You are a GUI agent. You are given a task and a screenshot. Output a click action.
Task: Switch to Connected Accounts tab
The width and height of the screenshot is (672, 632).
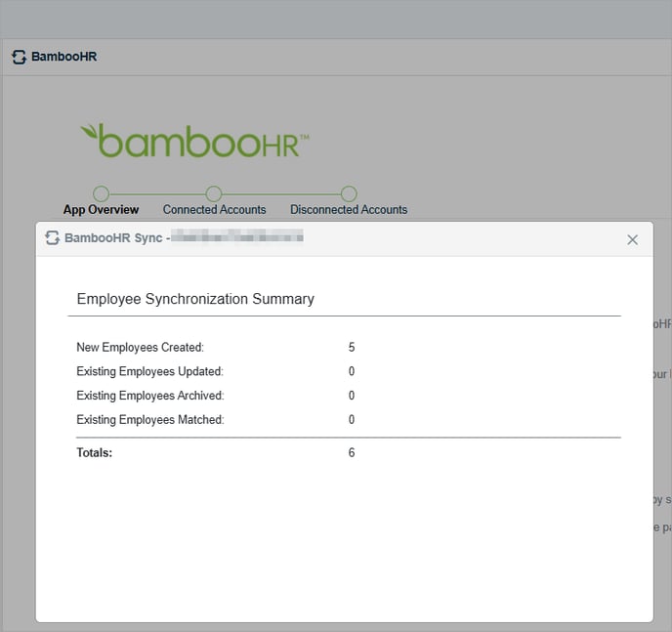coord(214,209)
